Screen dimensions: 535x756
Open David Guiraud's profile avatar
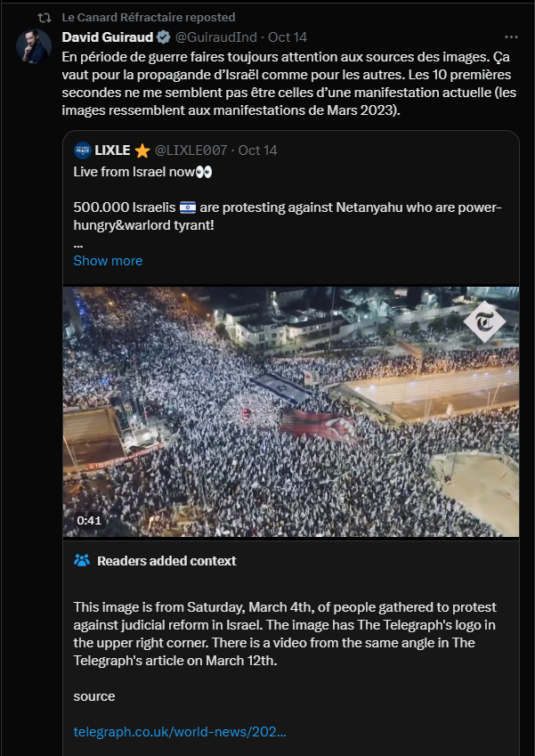point(34,46)
